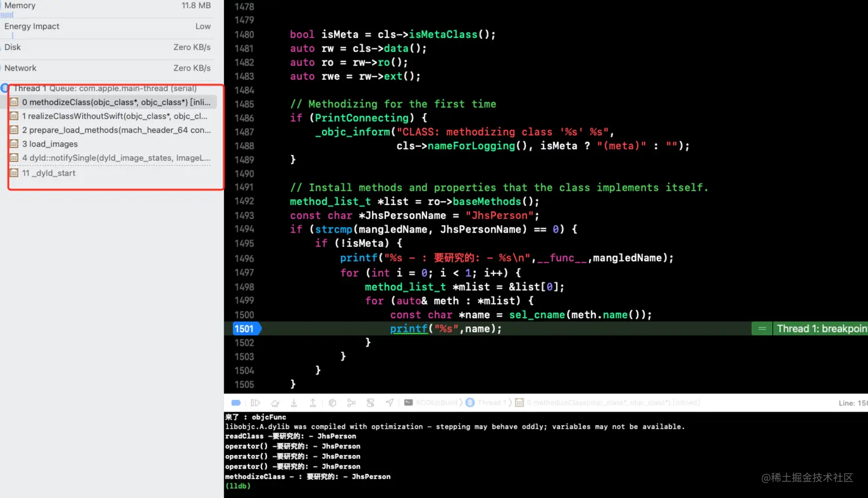Open the Memory gauge report
This screenshot has width=868, height=498.
107,6
